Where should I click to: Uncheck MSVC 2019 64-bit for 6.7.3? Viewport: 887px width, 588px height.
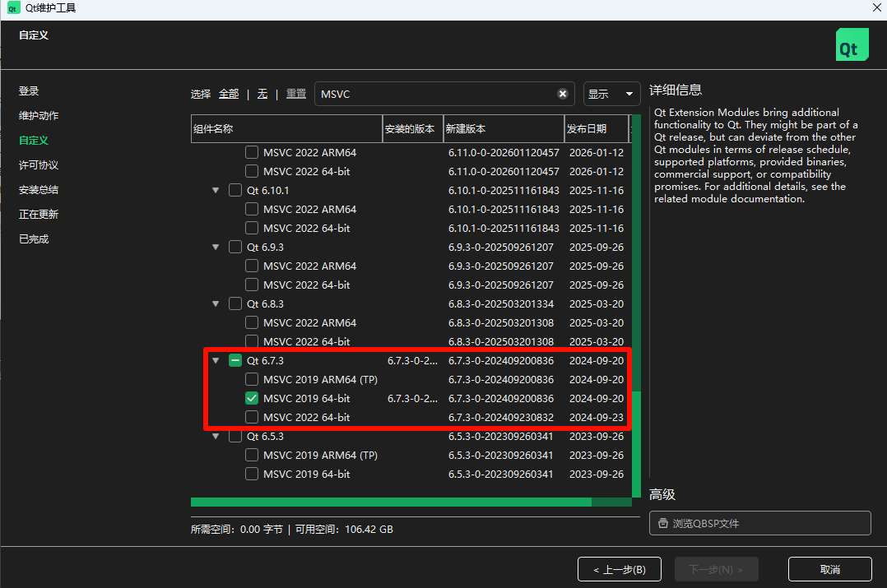pos(252,399)
